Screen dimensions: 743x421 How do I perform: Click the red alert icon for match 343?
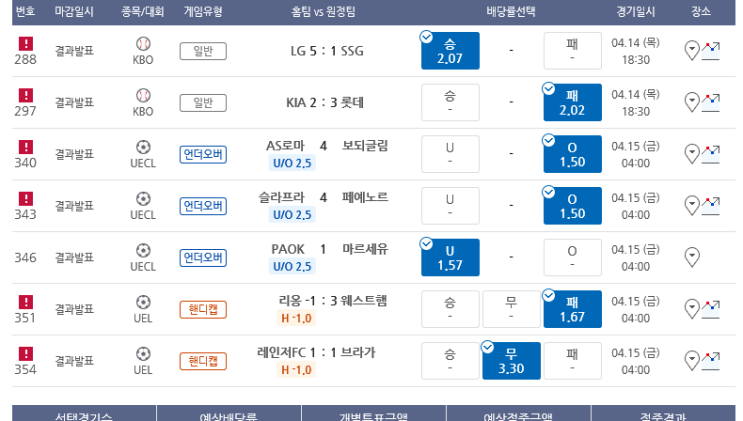26,198
